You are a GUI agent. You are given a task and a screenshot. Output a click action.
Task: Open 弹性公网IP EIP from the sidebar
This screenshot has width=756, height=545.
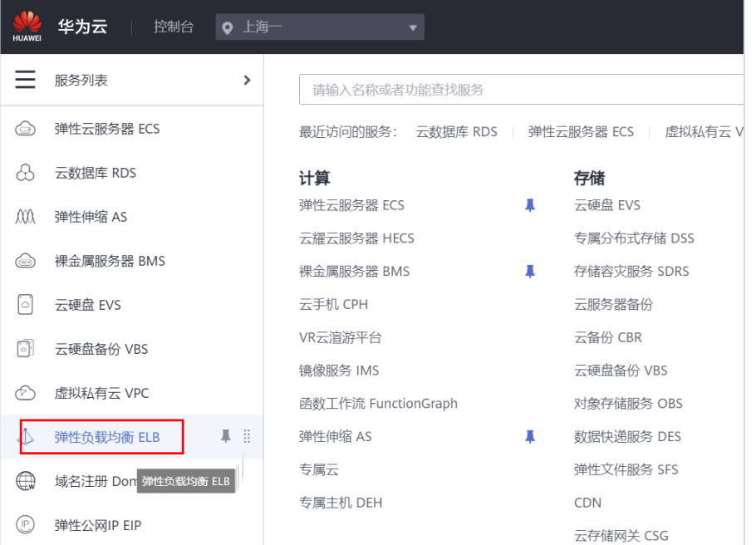tap(98, 525)
